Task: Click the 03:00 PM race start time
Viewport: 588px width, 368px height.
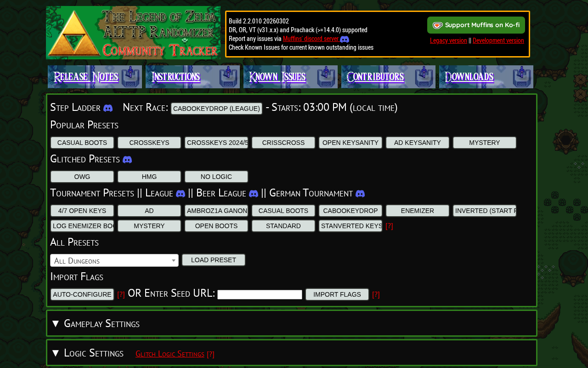Action: [325, 107]
